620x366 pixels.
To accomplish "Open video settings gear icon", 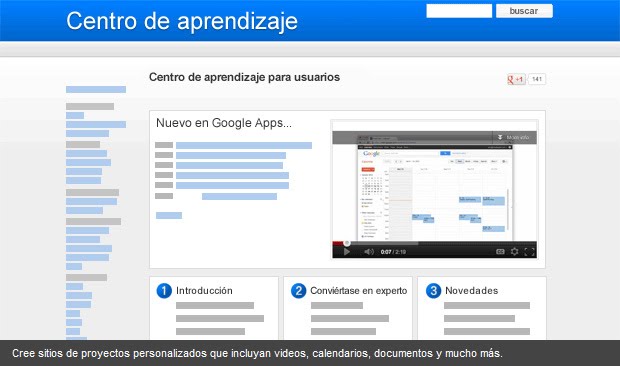I will [x=514, y=252].
